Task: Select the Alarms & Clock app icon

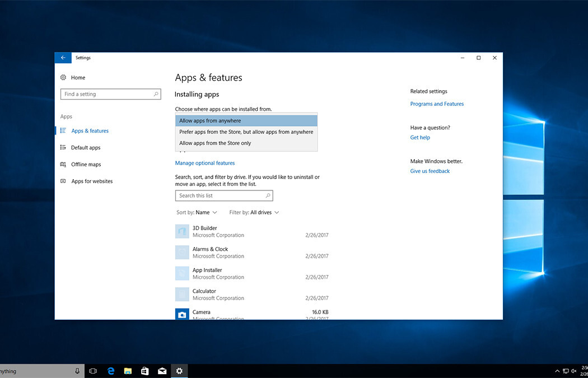Action: 182,253
